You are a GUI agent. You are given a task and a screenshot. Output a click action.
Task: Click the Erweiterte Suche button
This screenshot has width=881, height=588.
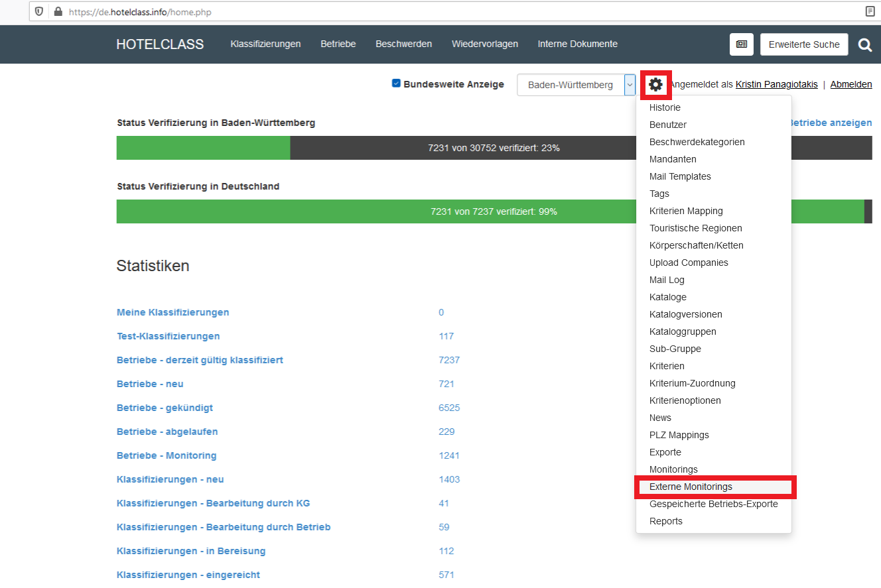click(x=804, y=44)
